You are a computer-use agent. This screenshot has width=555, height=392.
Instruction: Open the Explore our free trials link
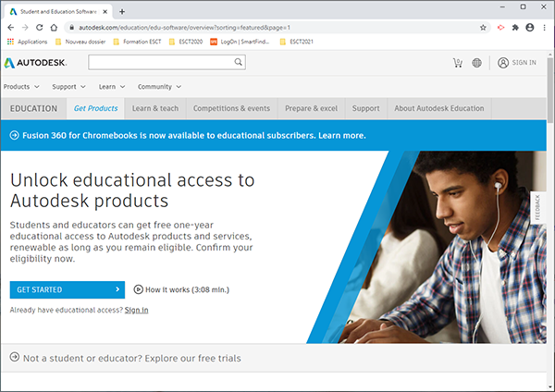[x=193, y=358]
